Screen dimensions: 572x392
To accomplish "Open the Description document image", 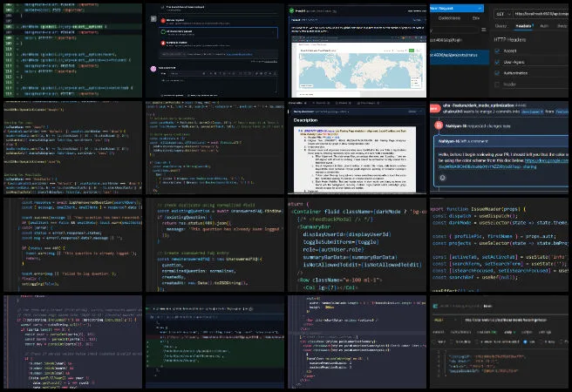I will point(355,159).
